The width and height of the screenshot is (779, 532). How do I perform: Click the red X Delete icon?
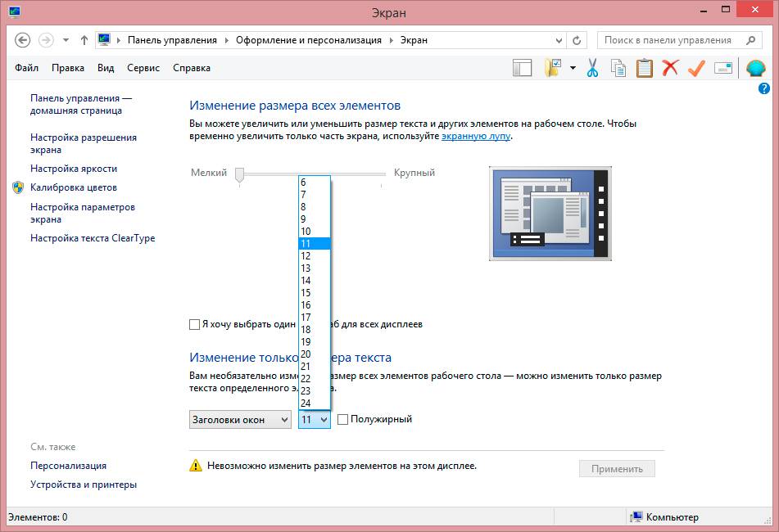point(670,67)
